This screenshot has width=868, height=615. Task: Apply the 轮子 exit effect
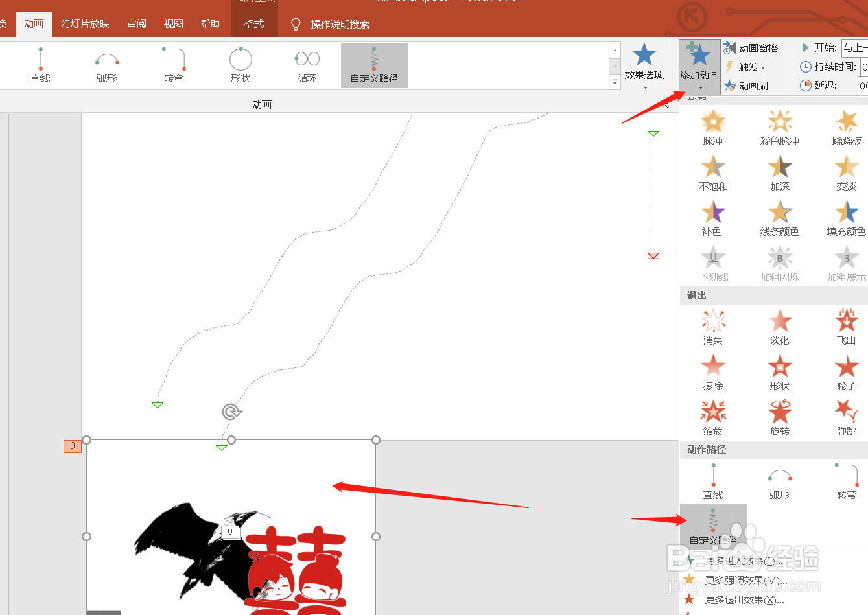[x=847, y=373]
